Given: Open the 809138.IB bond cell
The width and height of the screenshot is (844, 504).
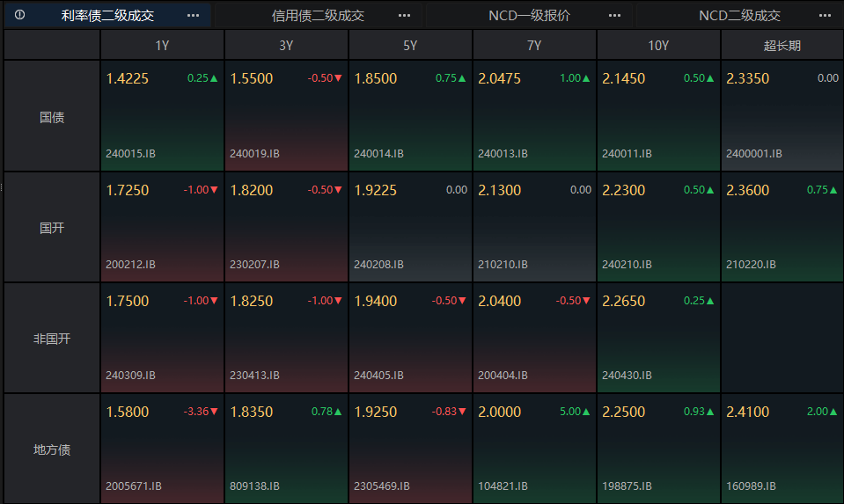Looking at the screenshot, I should pyautogui.click(x=286, y=449).
